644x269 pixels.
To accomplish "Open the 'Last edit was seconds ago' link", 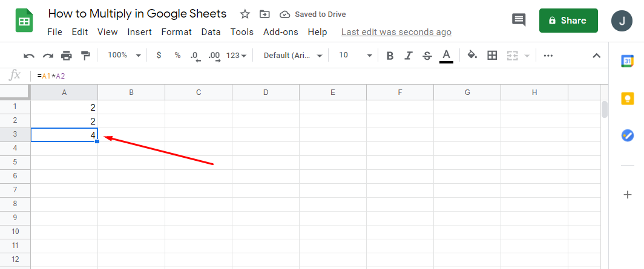I will pos(396,32).
